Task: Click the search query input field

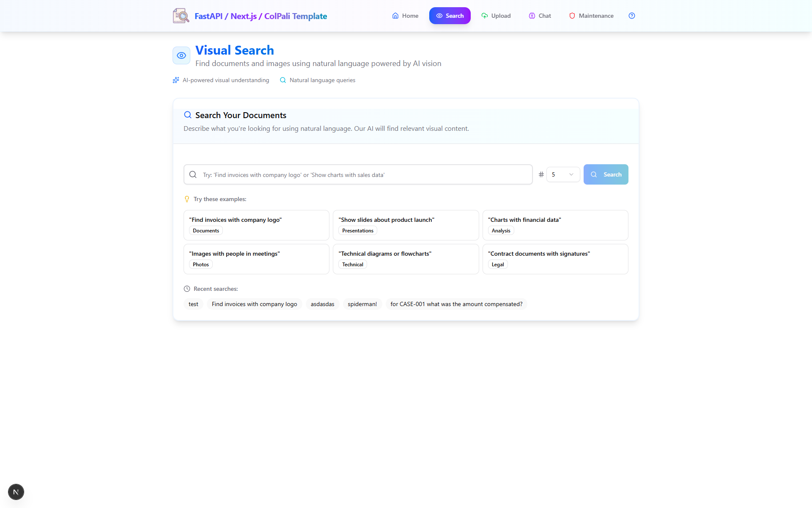Action: pos(358,174)
